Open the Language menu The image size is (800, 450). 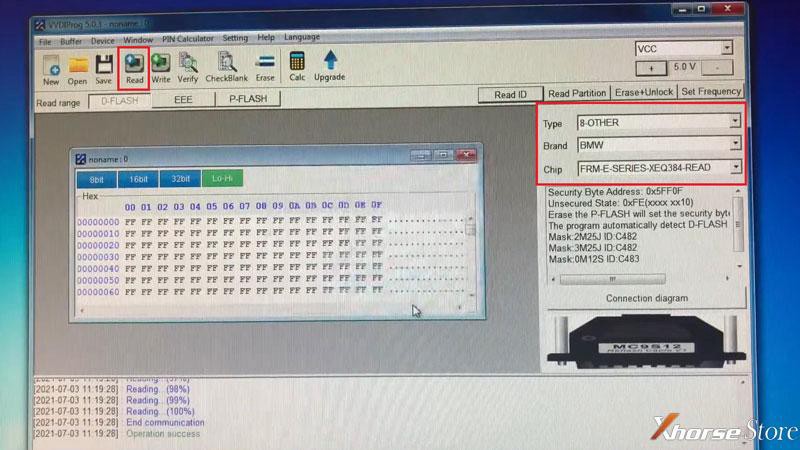pyautogui.click(x=302, y=37)
